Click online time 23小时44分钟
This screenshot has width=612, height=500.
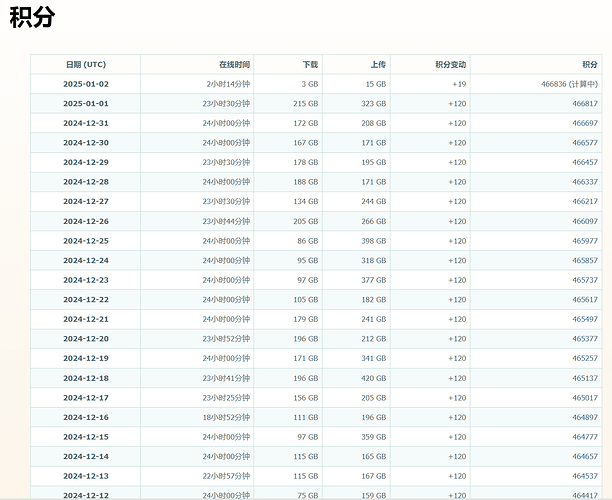tap(226, 221)
